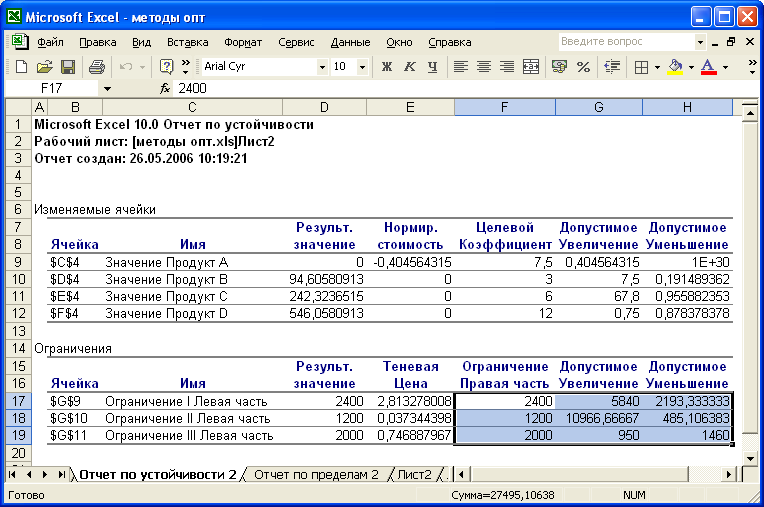
Task: Go to the first sheet tab
Action: pos(13,474)
